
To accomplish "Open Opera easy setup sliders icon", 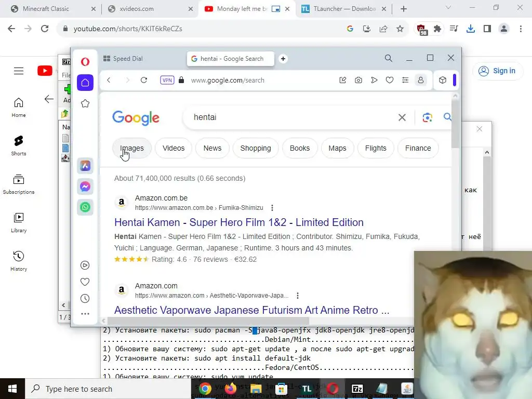I will click(x=405, y=80).
